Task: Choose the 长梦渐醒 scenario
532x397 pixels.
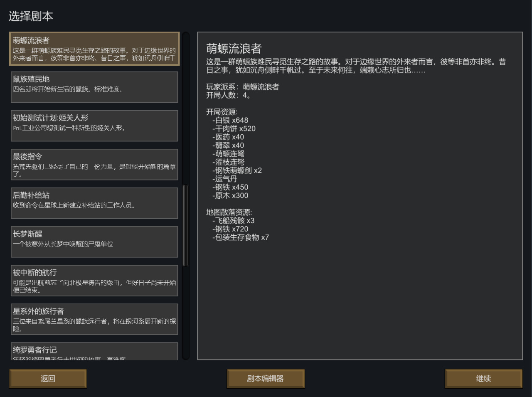Action: pos(94,242)
